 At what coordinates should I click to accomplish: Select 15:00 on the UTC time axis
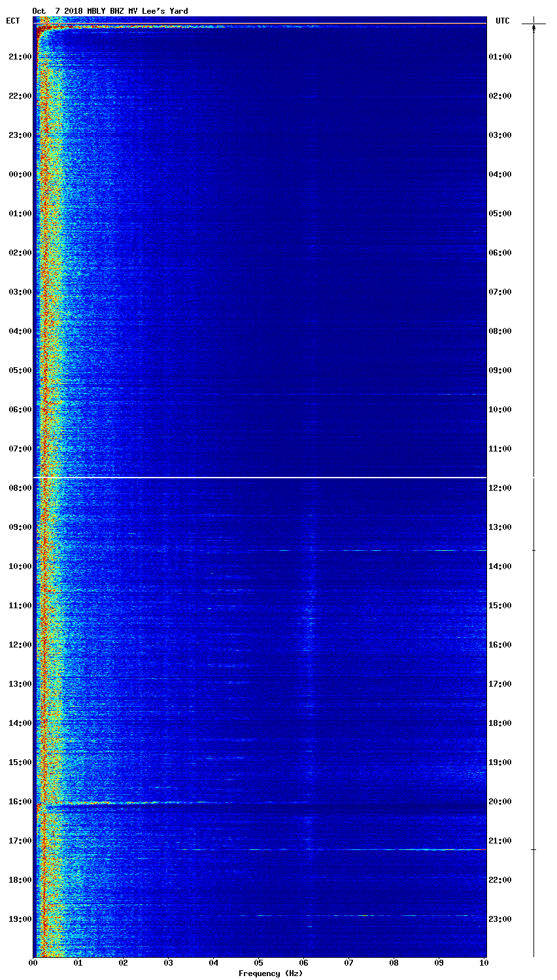coord(500,606)
